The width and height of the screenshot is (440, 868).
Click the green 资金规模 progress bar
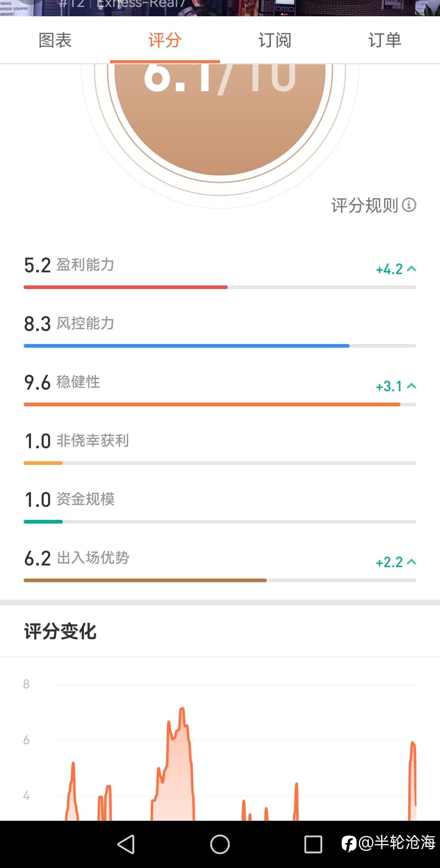pyautogui.click(x=43, y=522)
